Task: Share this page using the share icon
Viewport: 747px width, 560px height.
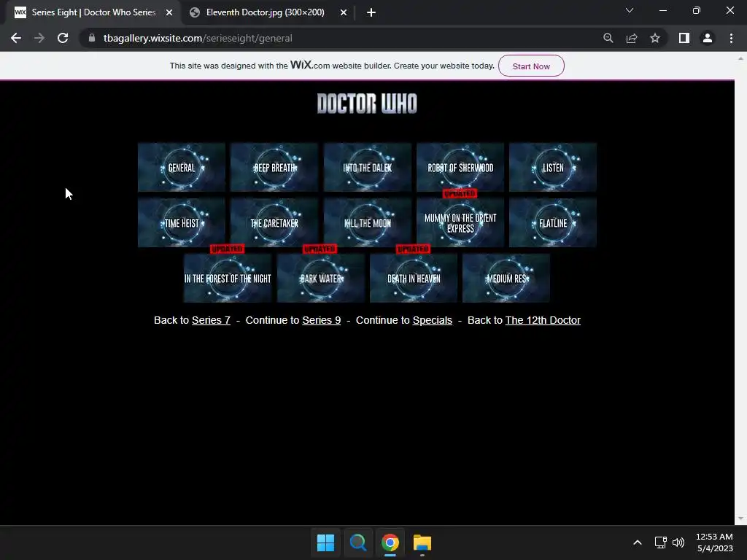Action: pos(632,38)
